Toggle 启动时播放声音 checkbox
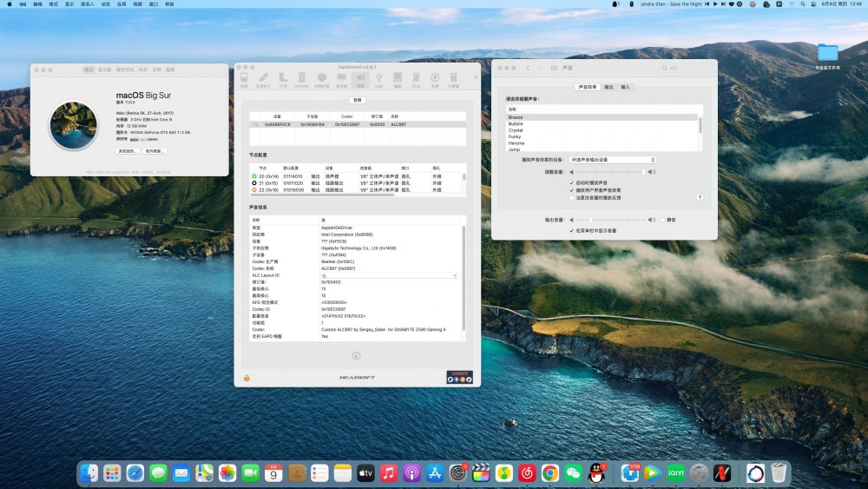Screen dimensions: 868x489 pyautogui.click(x=572, y=182)
